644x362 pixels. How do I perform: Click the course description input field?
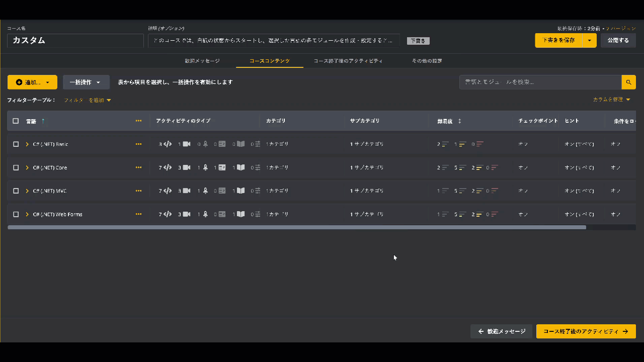(x=274, y=41)
